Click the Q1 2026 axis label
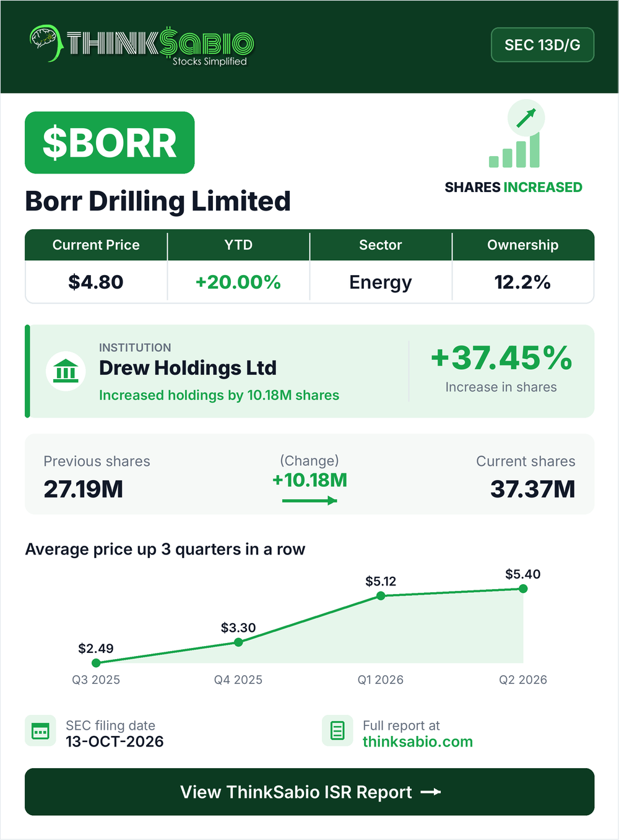This screenshot has width=619, height=840. (381, 680)
